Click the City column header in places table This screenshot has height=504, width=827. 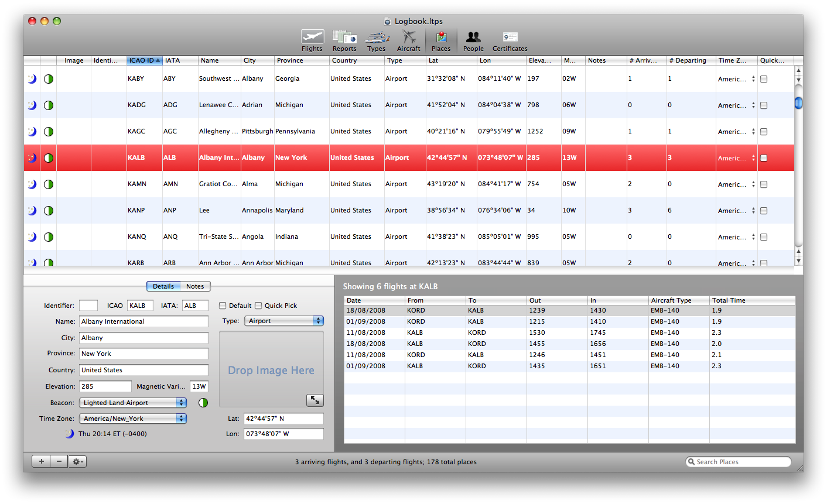(258, 60)
